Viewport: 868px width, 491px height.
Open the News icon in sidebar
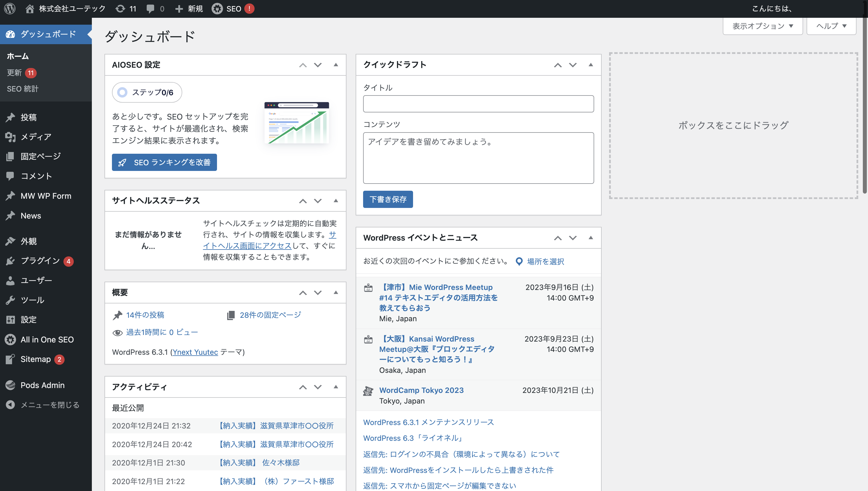[10, 215]
